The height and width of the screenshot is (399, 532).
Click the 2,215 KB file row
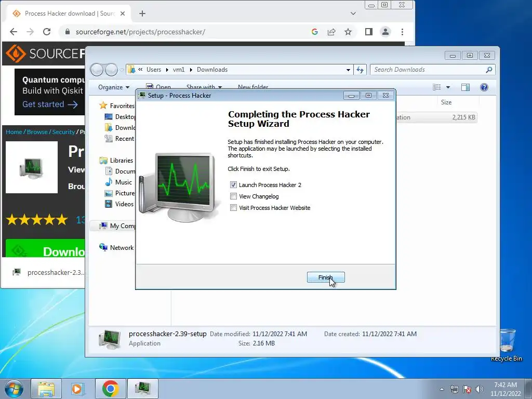point(436,117)
